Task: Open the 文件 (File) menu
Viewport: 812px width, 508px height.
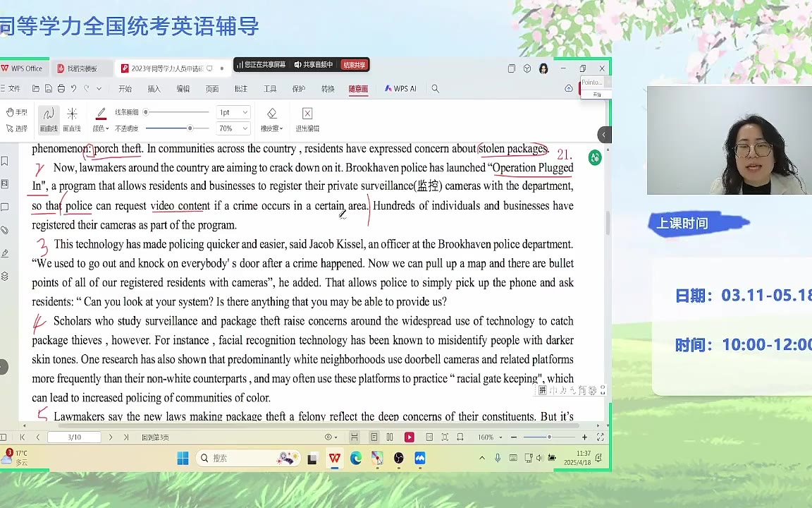Action: (x=11, y=89)
